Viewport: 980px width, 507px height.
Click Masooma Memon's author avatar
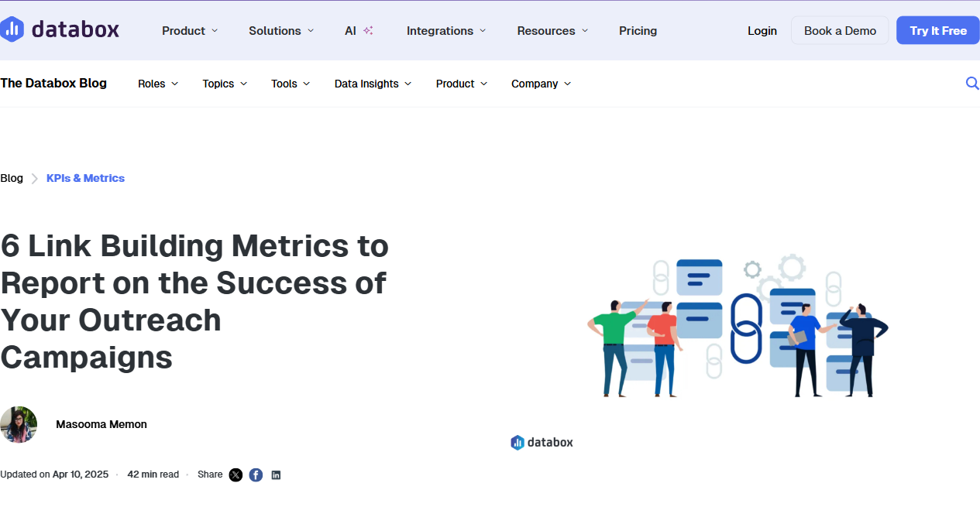18,424
